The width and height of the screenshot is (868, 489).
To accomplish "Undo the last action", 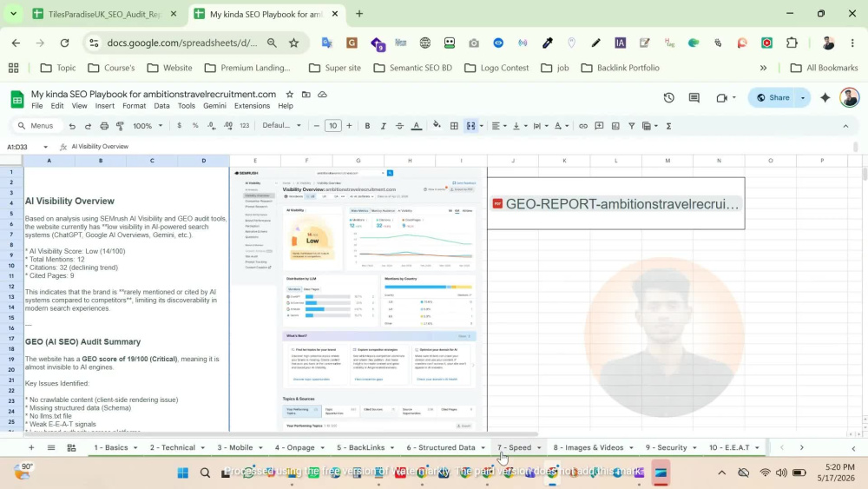I will point(72,126).
